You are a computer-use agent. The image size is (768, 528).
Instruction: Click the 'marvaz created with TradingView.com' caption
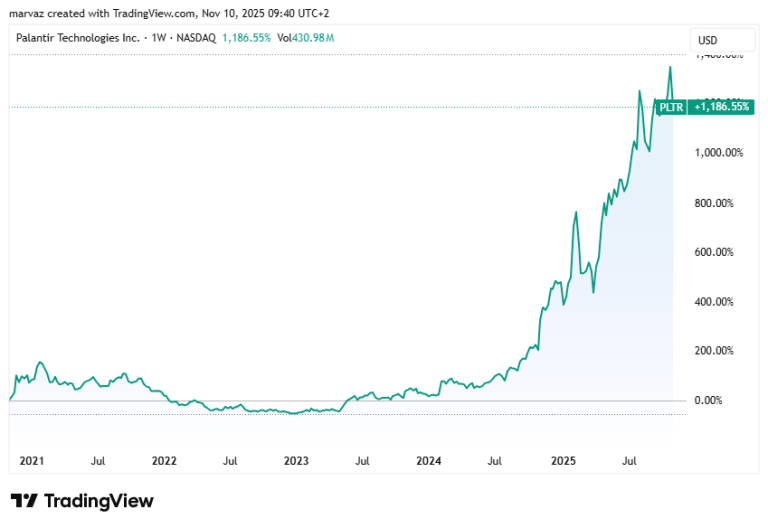[x=169, y=13]
